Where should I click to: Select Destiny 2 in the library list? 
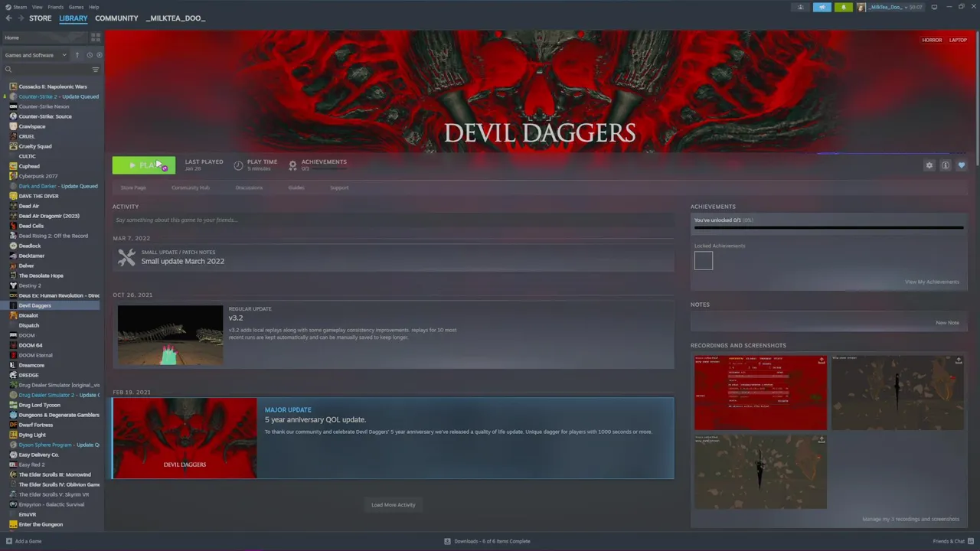coord(30,285)
